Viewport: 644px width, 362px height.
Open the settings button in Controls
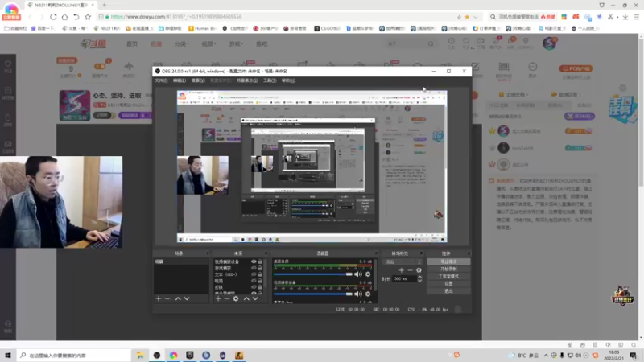tap(448, 284)
